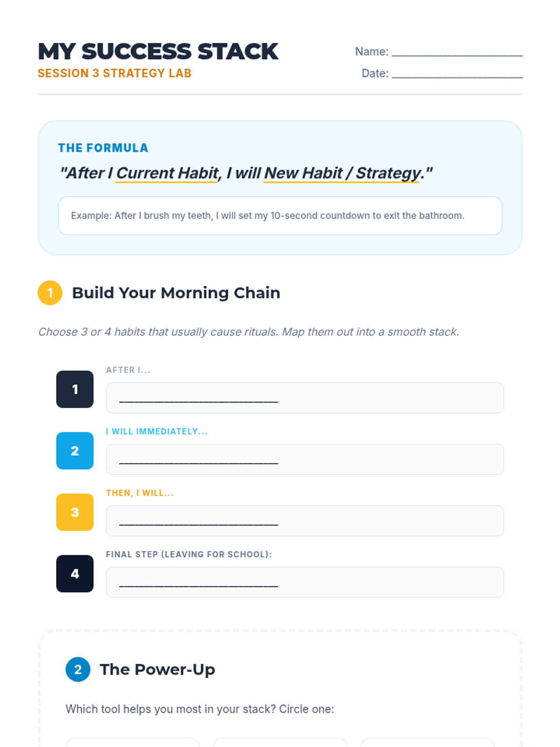Click the underlined 'Current Habit' text
Viewport: 560px width, 747px height.
[x=167, y=173]
